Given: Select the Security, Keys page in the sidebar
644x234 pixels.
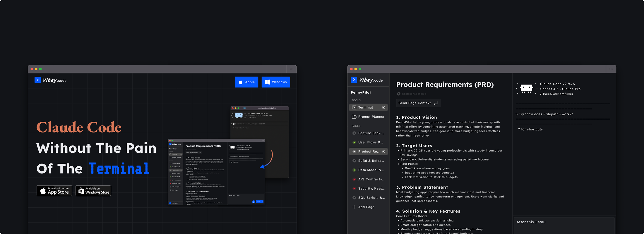Looking at the screenshot, I should tap(371, 188).
